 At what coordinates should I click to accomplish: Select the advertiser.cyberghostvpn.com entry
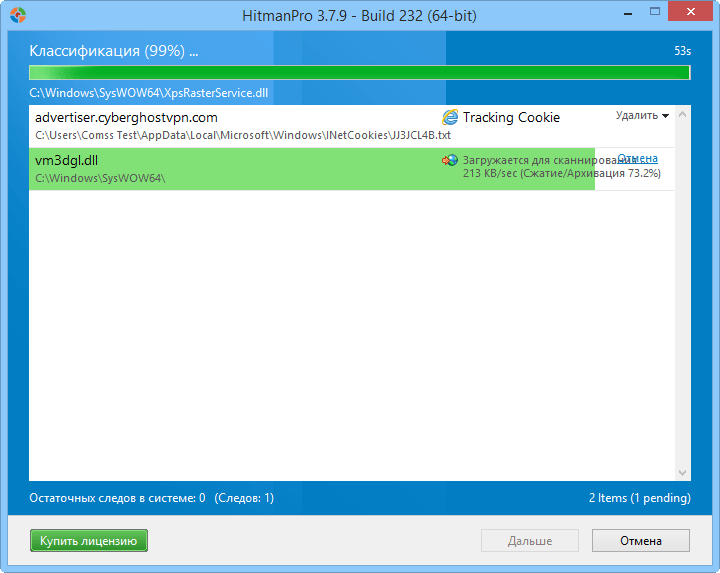click(x=351, y=126)
